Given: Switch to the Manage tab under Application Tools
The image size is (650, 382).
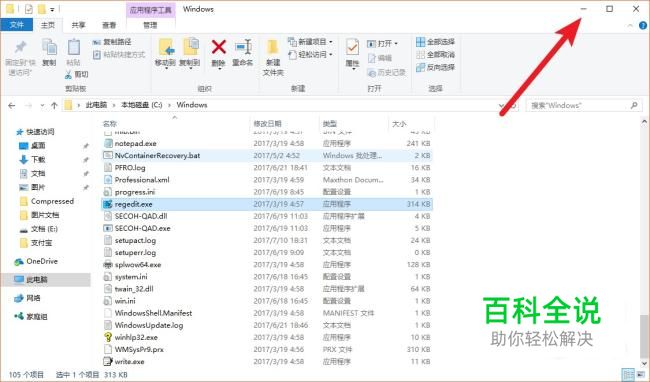Looking at the screenshot, I should 150,25.
